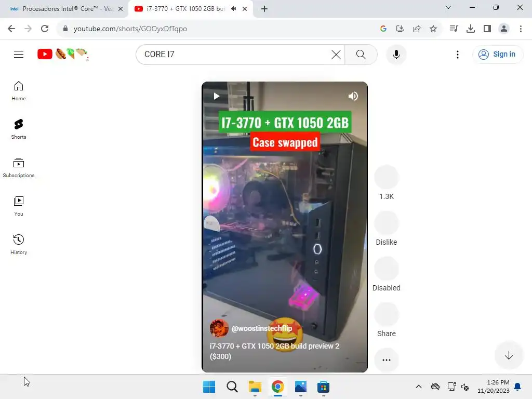Mute the YouTube tab via speaker icon
This screenshot has height=399, width=532.
click(233, 9)
